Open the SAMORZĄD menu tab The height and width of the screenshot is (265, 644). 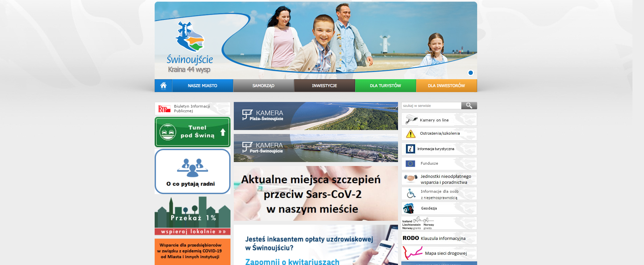tap(263, 86)
